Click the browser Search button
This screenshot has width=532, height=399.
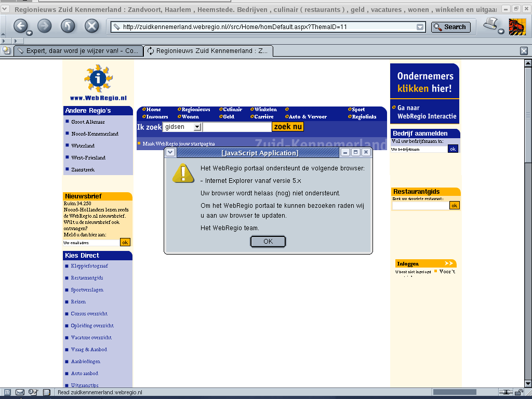[451, 27]
